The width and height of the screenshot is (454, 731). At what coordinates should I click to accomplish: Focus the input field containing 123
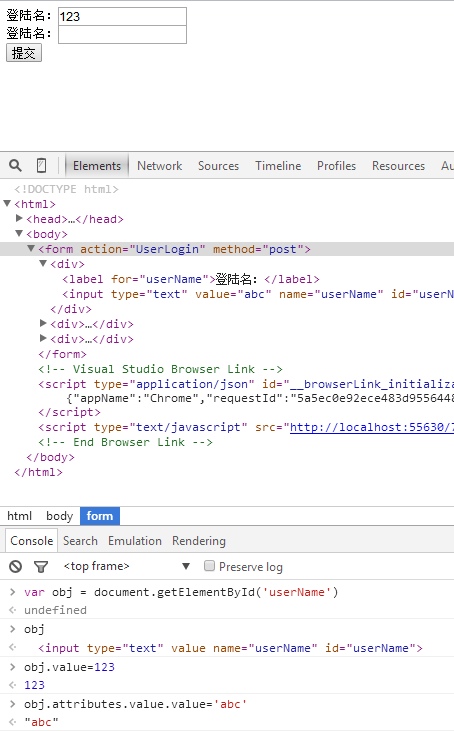pos(122,16)
